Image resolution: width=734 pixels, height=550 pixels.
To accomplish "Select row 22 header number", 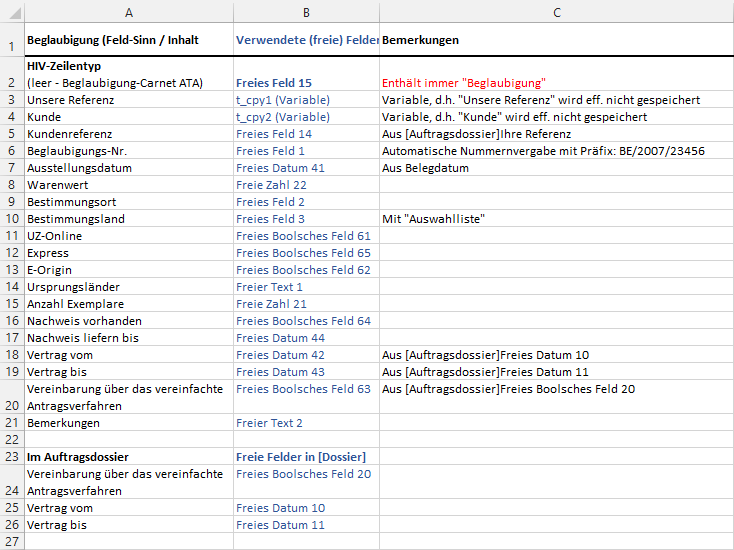I will [x=11, y=440].
